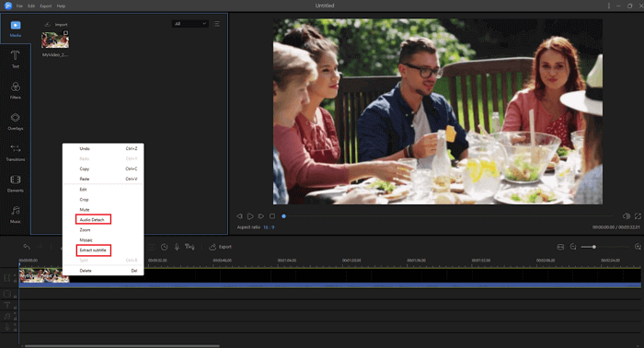The height and width of the screenshot is (348, 644).
Task: Click the timeline Undo arrow icon
Action: tap(27, 247)
